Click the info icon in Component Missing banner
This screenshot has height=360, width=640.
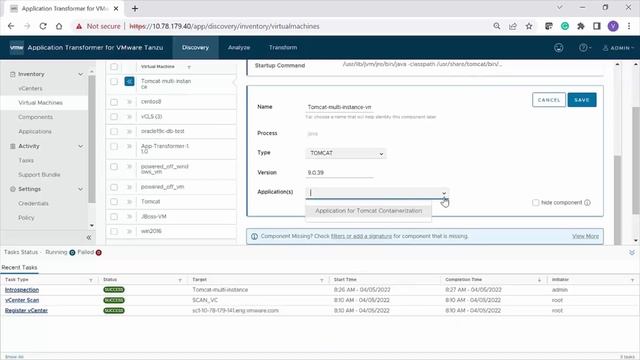coord(254,236)
